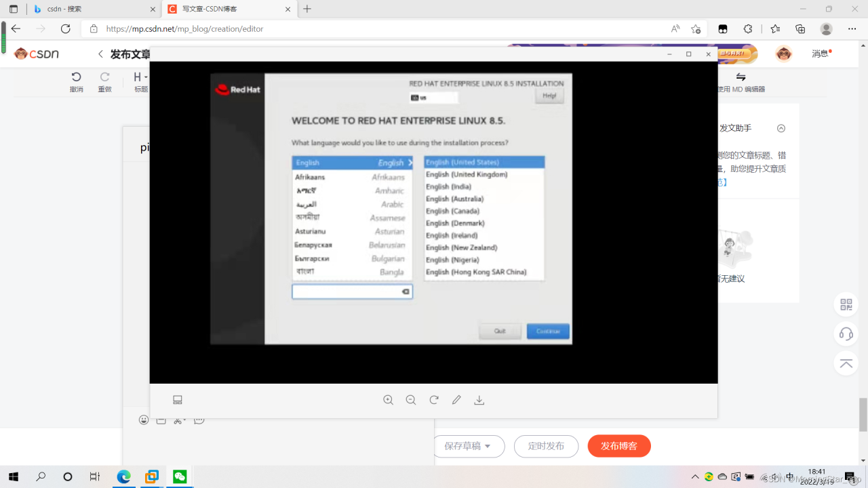Viewport: 868px width, 488px height.
Task: Go back to previous browser page
Action: (x=16, y=28)
